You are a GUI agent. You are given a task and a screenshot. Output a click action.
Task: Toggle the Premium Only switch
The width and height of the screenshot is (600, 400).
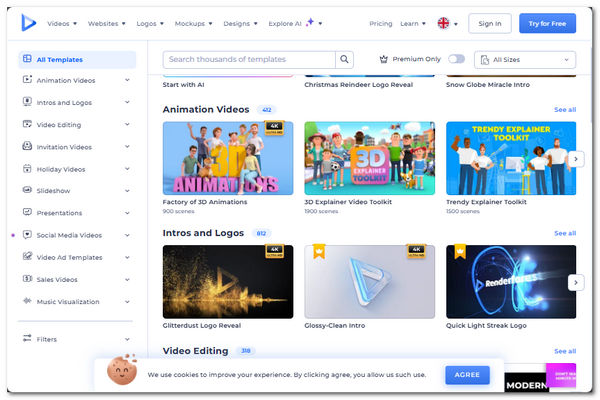tap(457, 60)
